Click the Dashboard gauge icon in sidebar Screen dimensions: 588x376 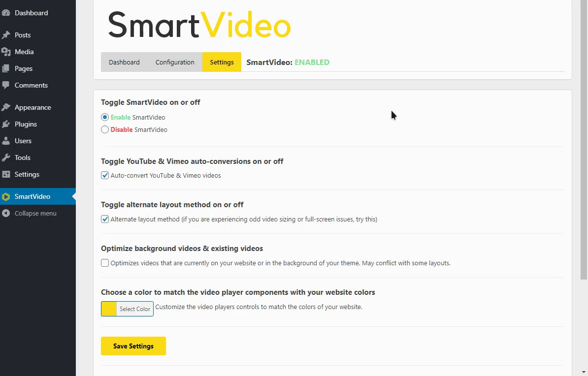(5, 13)
